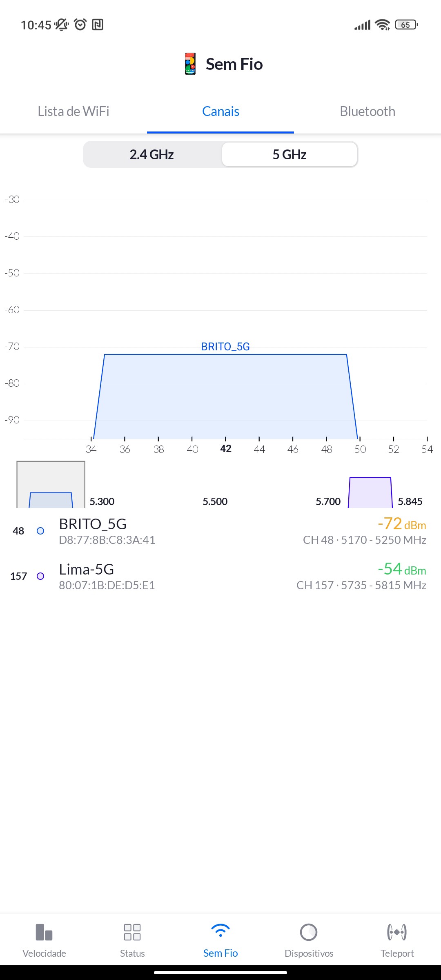Open the Bluetooth tab

(367, 111)
